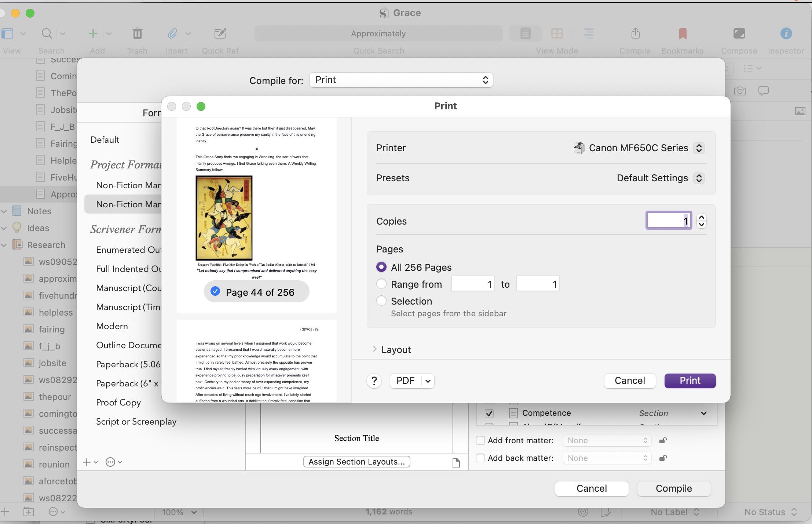Expand the Layout section
The width and height of the screenshot is (812, 524).
374,349
